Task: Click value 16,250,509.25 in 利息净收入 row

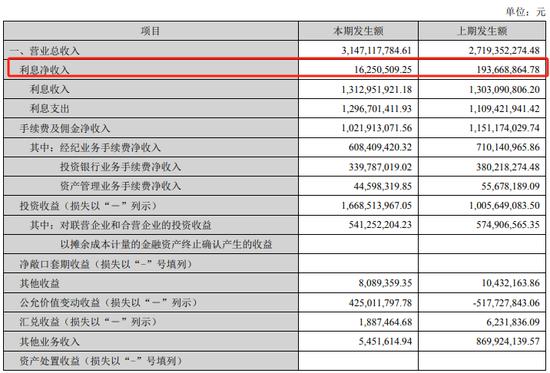Action: point(383,69)
